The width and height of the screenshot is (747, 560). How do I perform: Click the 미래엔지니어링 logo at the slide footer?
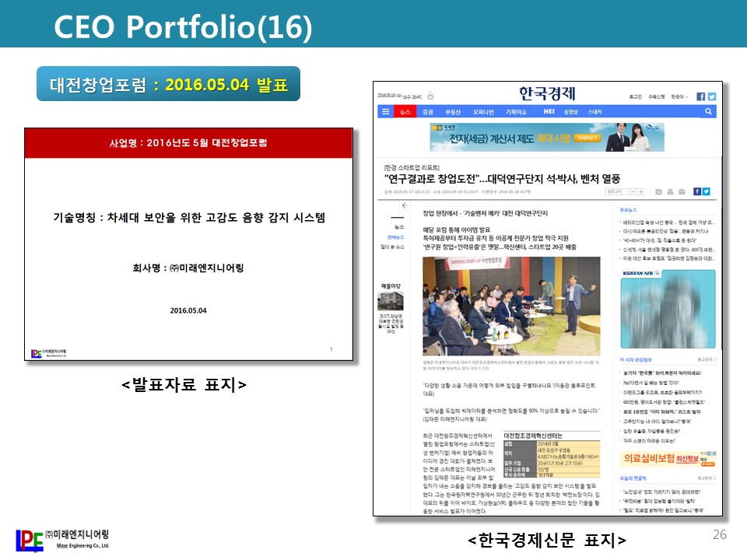62,540
